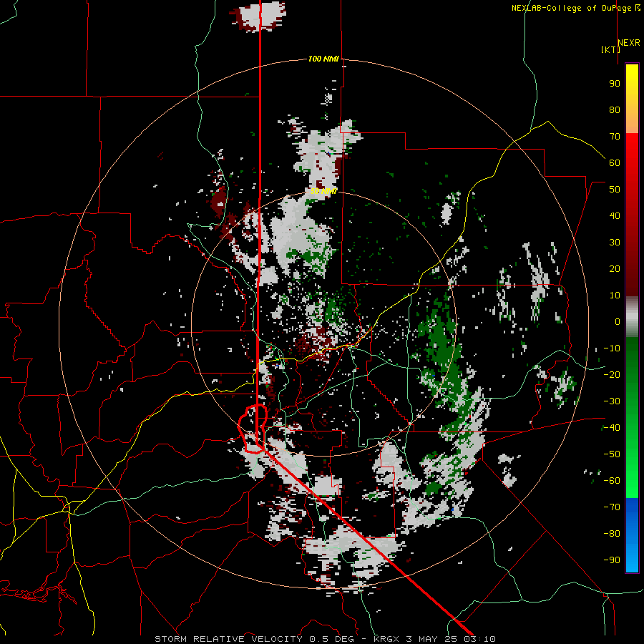The width and height of the screenshot is (644, 644).
Task: Click the positive 80 scale label
Action: click(615, 110)
